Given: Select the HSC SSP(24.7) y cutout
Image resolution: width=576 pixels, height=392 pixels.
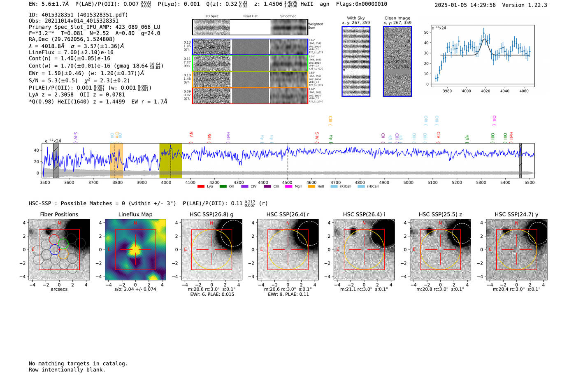Looking at the screenshot, I should click(x=517, y=250).
